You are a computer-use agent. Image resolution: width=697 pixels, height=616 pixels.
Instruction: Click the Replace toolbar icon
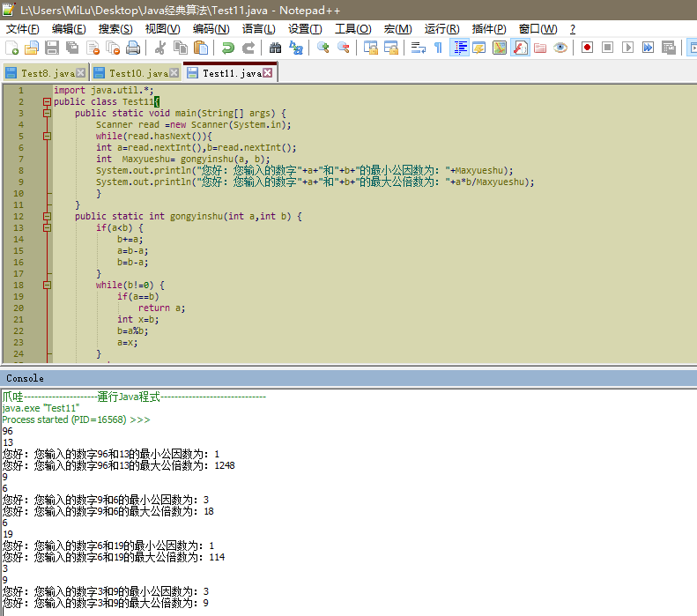(x=295, y=48)
